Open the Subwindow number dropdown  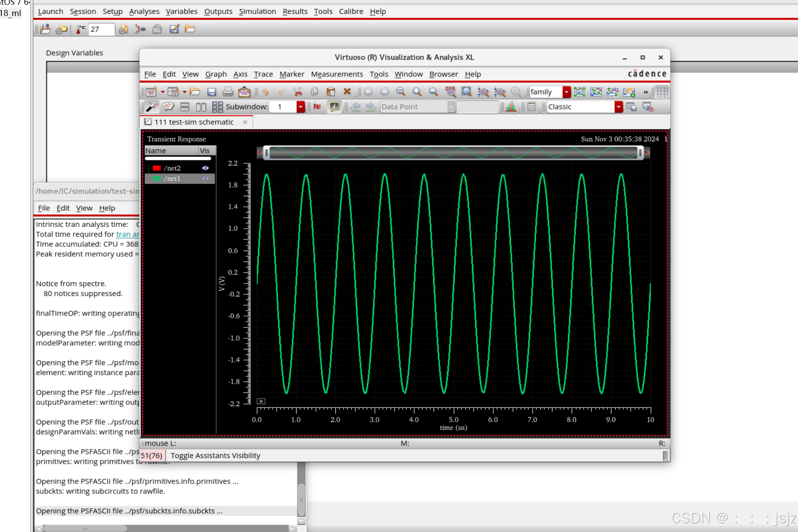pos(300,107)
